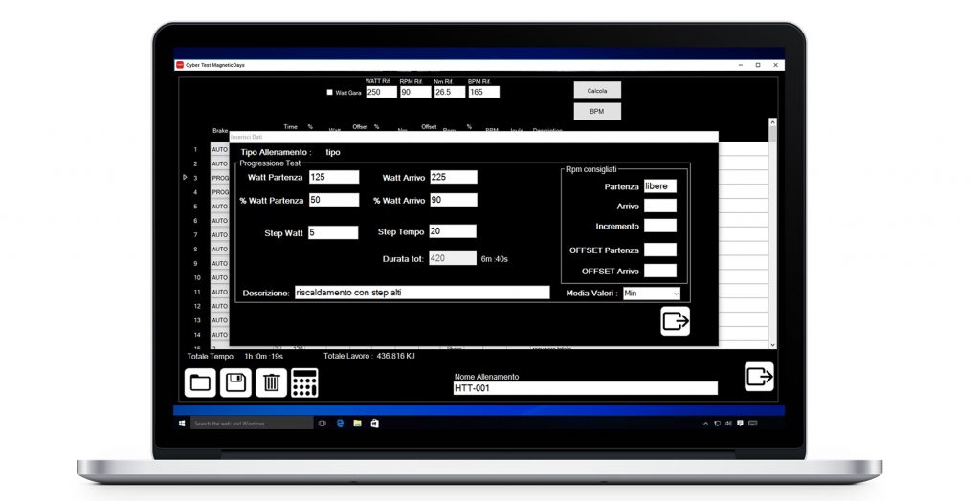
Task: Confirm dialog with the Inserisci Dati exit icon
Action: 676,321
